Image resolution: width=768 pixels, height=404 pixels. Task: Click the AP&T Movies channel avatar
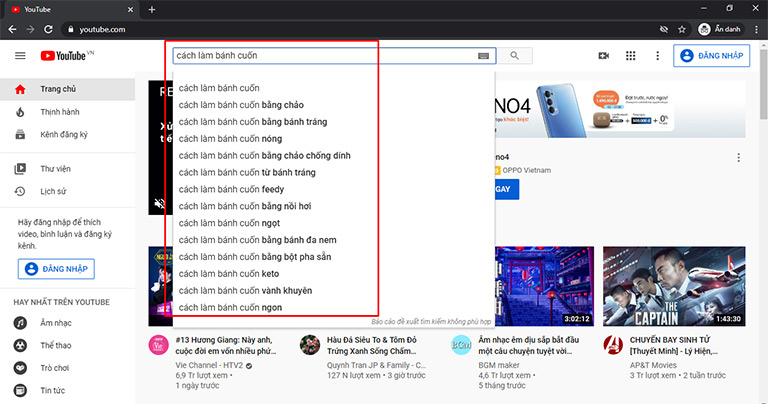coord(613,345)
